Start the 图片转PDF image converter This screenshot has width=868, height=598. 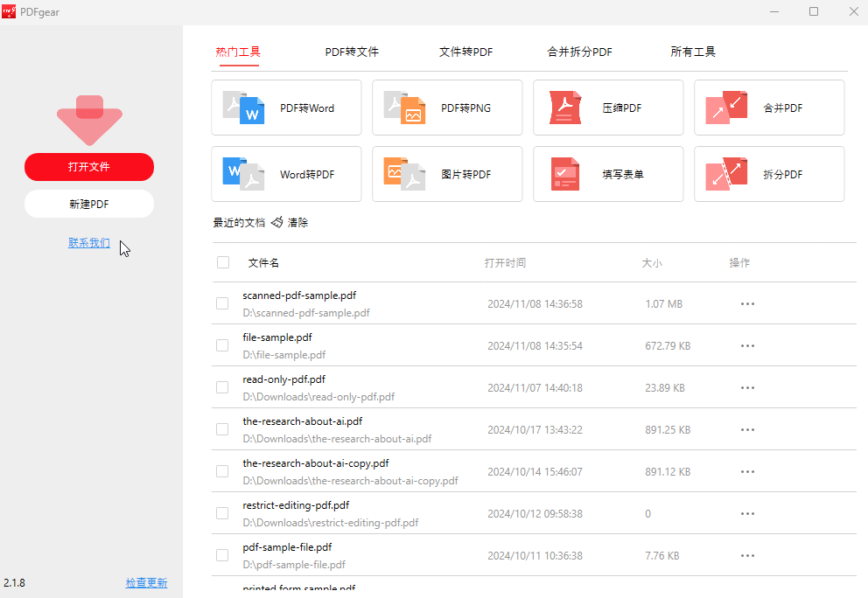447,175
